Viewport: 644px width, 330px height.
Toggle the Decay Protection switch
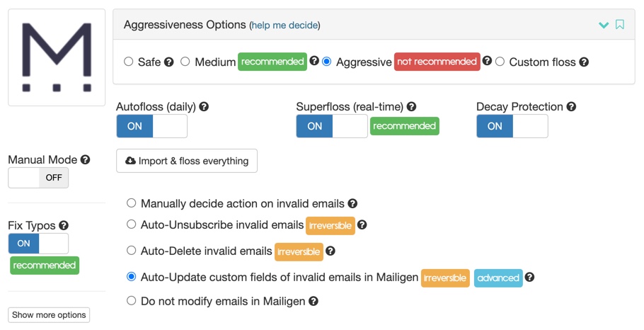pos(512,126)
